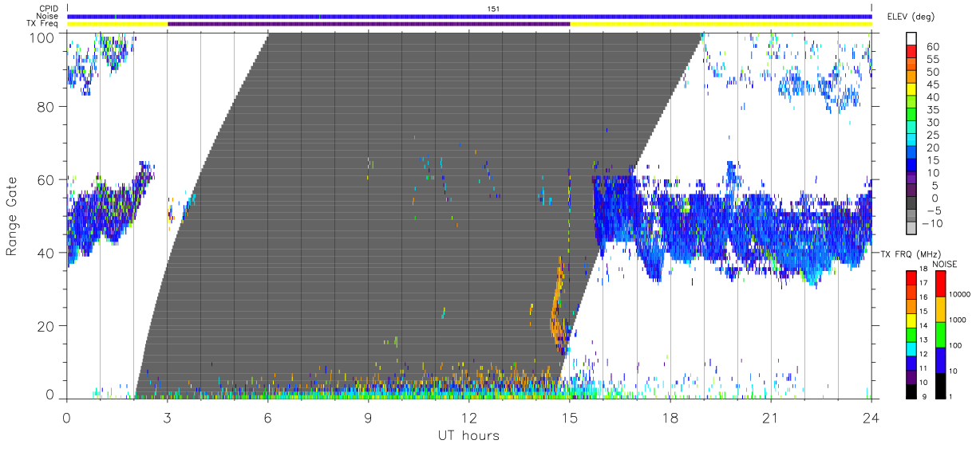Click the "UT hours" axis title

pos(468,435)
